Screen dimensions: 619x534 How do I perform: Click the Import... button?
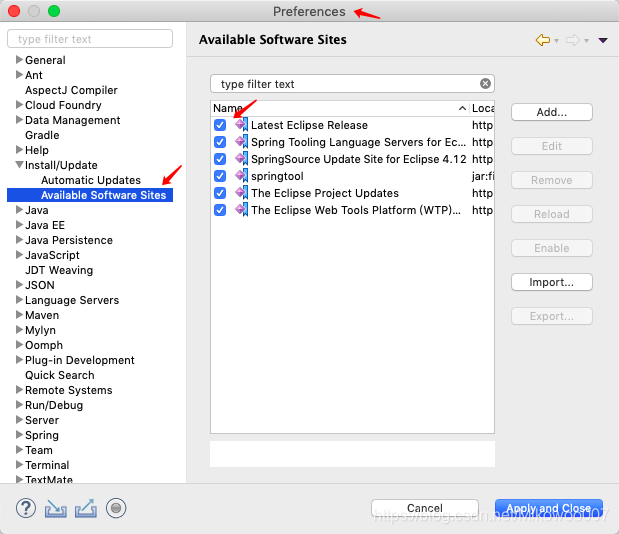[x=551, y=282]
